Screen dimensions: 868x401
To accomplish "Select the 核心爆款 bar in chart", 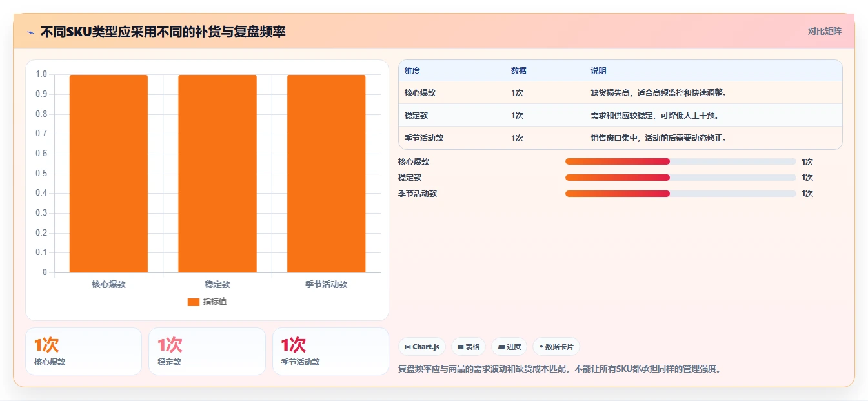I will pos(108,174).
